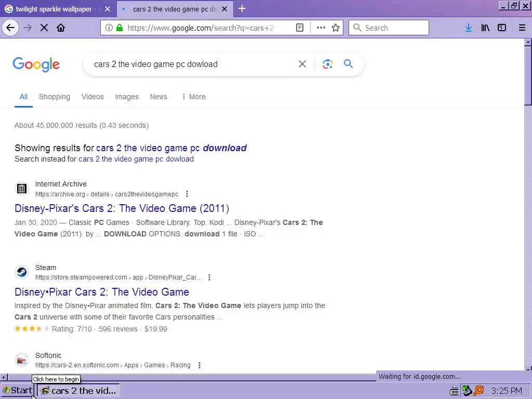
Task: Open Disney-Pixar's Cars 2: The Video Game (2011) result
Action: coord(122,208)
